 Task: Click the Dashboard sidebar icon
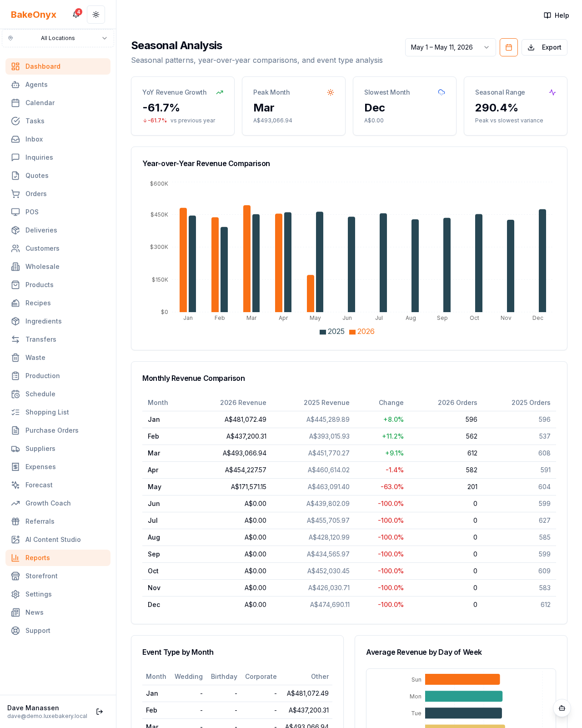tap(15, 66)
